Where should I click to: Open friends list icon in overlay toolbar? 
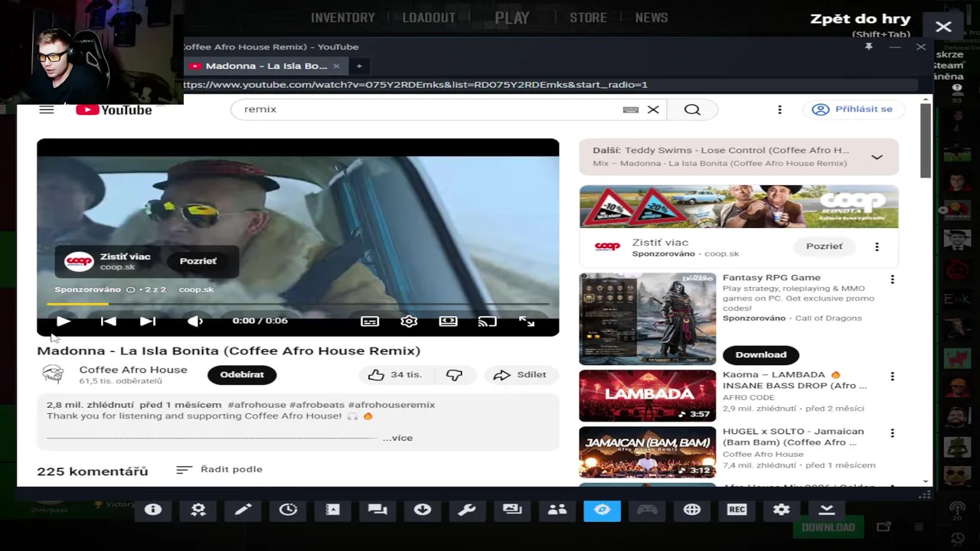(557, 510)
